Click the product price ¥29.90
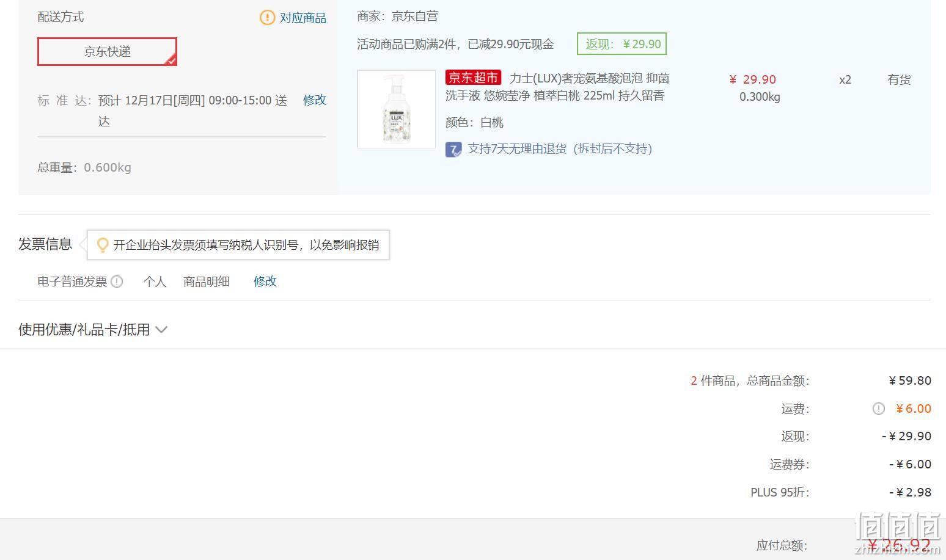The width and height of the screenshot is (946, 560). point(753,79)
